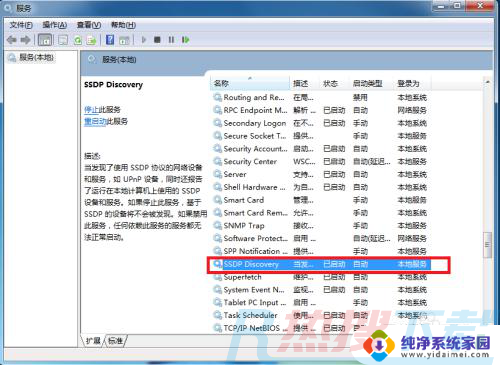Viewport: 500px width, 365px height.
Task: Select the Security Center service
Action: [x=320, y=162]
